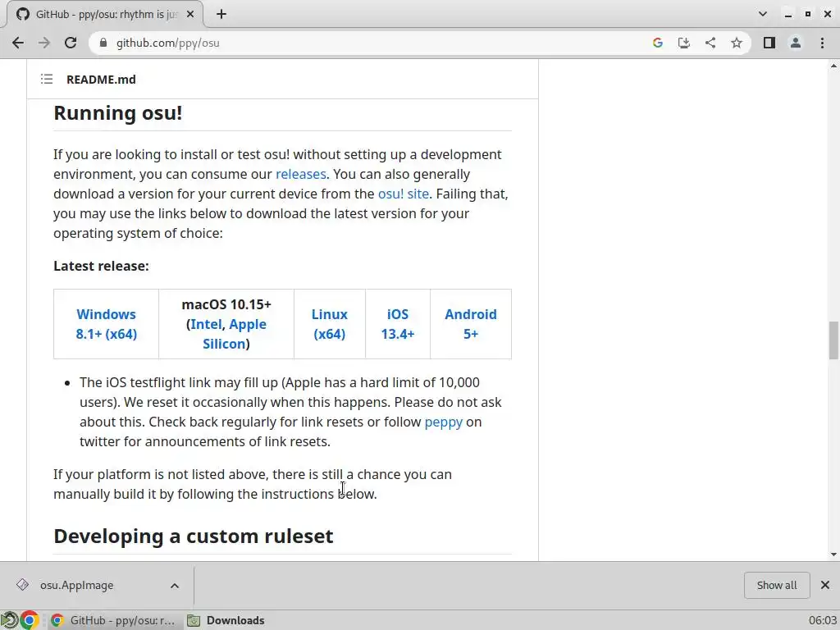Close the GitHub ppy/osu tab
Viewport: 840px width, 630px height.
click(x=190, y=15)
